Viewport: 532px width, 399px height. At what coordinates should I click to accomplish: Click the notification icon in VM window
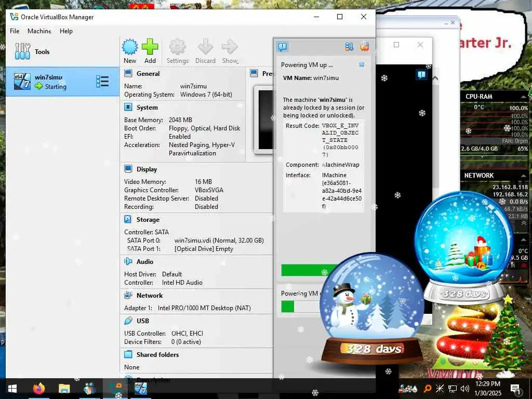coord(422,75)
